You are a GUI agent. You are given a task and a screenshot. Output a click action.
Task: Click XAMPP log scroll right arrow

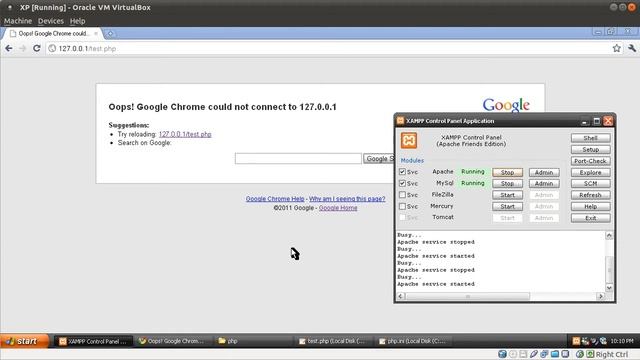coord(600,296)
